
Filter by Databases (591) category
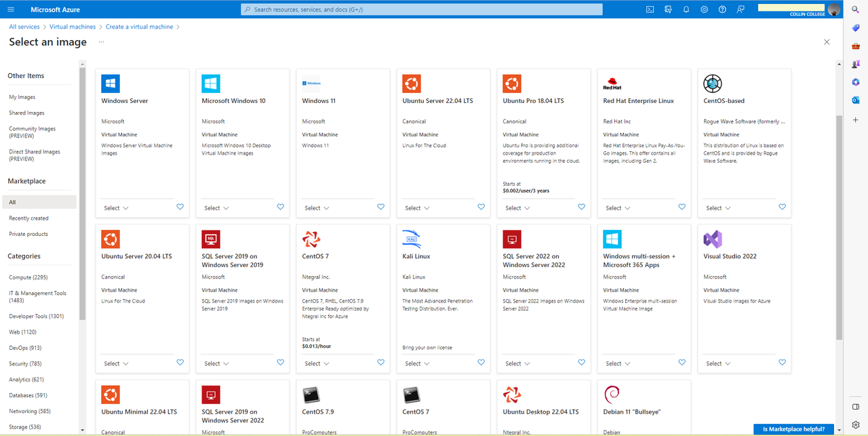tap(28, 395)
